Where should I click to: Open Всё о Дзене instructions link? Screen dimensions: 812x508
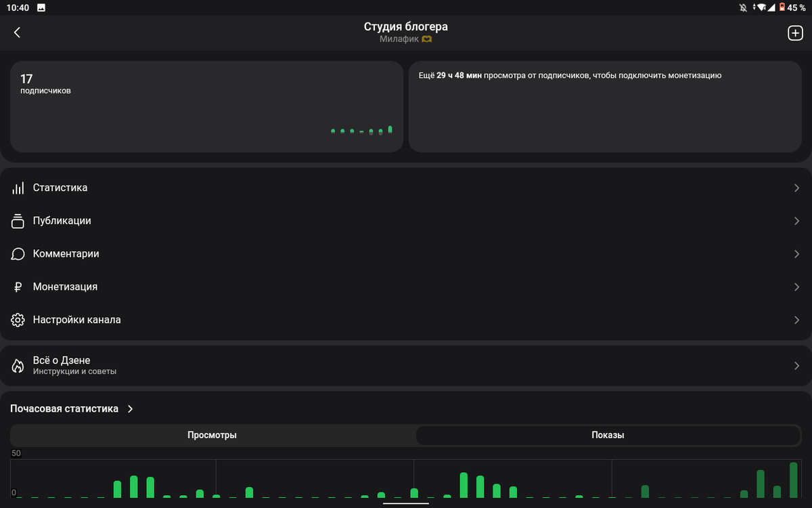pyautogui.click(x=406, y=366)
